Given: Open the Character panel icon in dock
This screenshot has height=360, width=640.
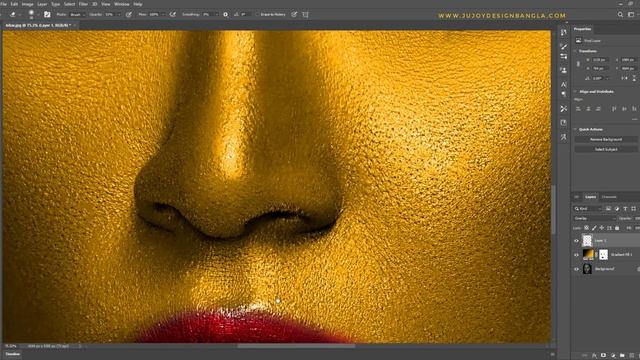Looking at the screenshot, I should click(564, 84).
